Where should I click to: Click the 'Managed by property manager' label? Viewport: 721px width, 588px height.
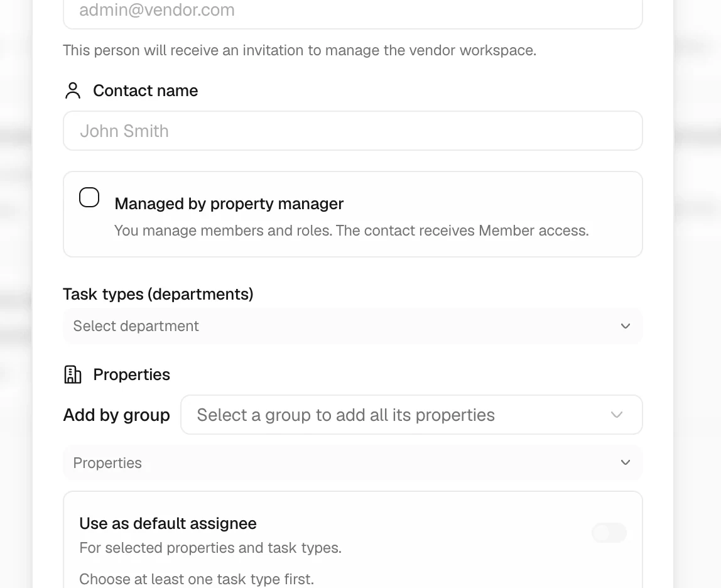(229, 204)
